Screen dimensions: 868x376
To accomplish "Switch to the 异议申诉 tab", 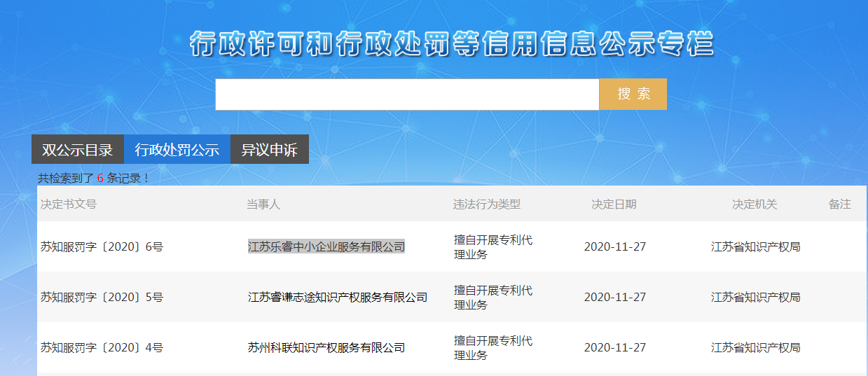I will point(270,149).
